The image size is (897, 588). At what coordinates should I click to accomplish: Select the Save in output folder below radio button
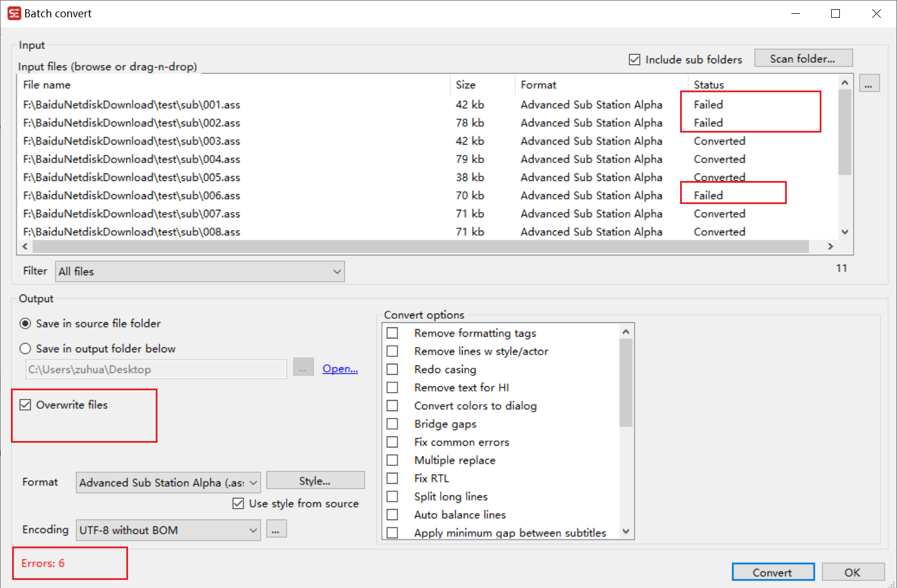click(25, 348)
